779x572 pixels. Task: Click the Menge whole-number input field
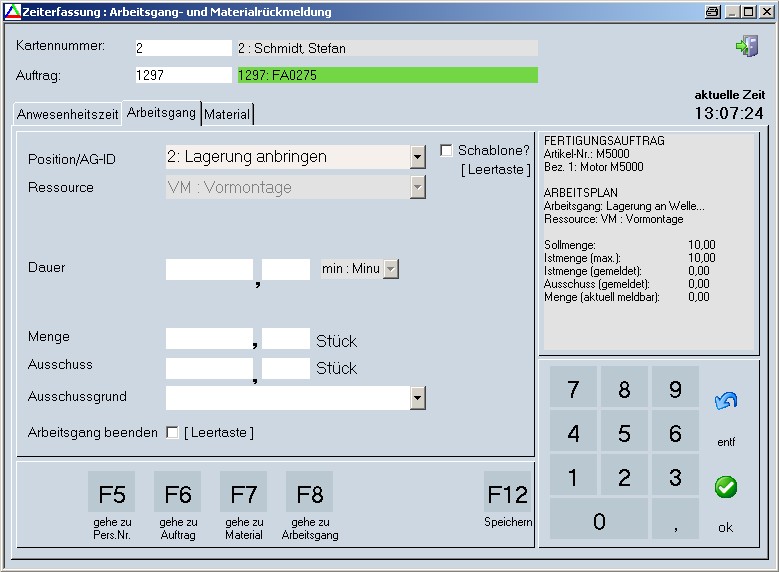pyautogui.click(x=209, y=339)
